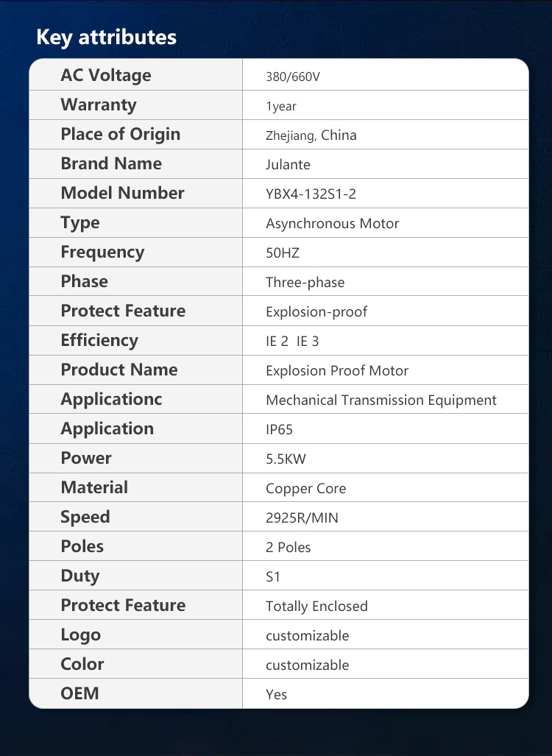552x756 pixels.
Task: Click the Frequency row label
Action: 102,252
